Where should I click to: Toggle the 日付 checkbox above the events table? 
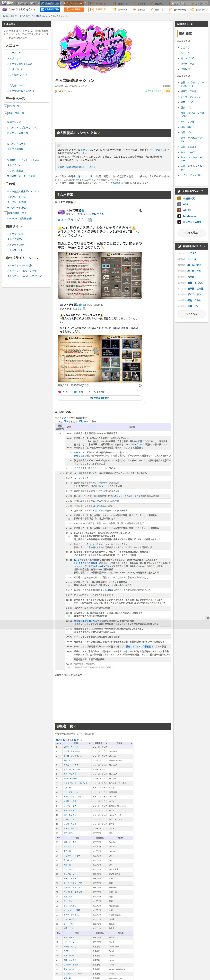(57, 421)
